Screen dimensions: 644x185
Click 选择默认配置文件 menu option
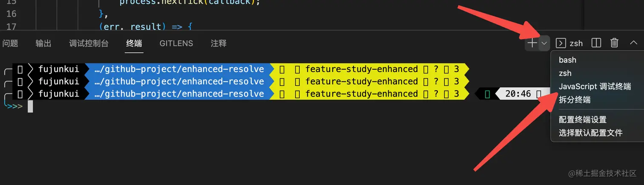pos(590,133)
